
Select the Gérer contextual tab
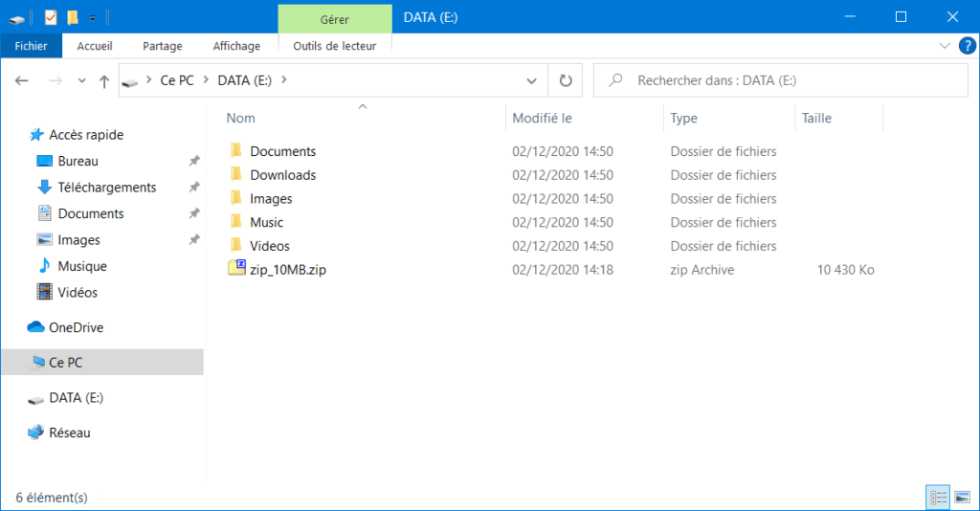[334, 19]
